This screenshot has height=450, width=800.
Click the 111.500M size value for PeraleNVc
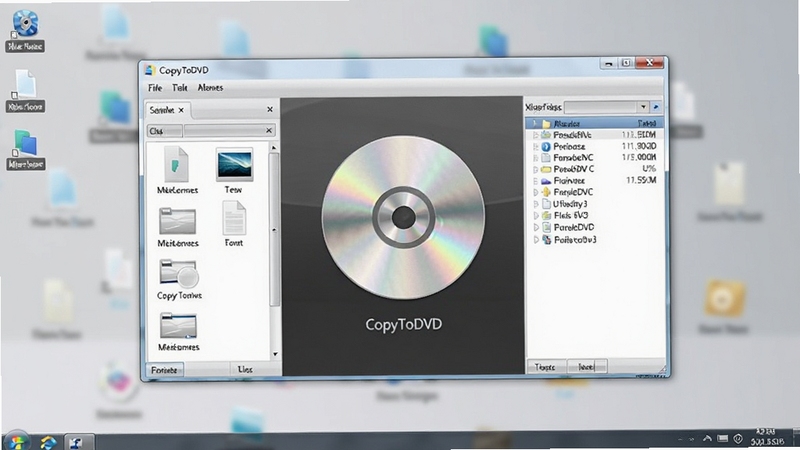pos(638,135)
